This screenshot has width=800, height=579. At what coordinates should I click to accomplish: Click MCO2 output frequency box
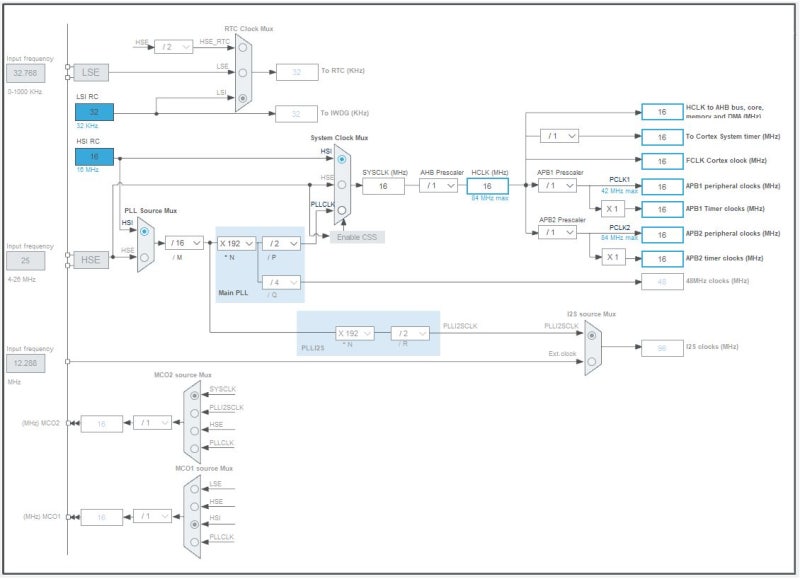(102, 424)
